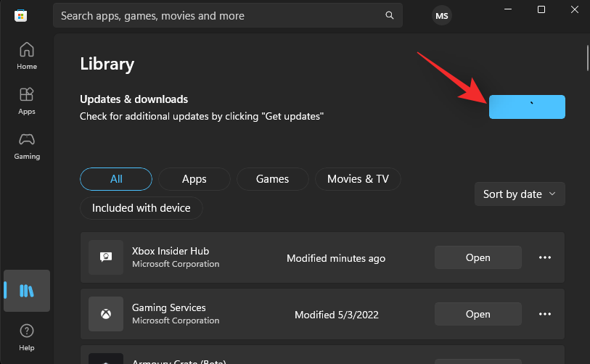This screenshot has width=590, height=364.
Task: Open the Apps section in sidebar
Action: [x=27, y=101]
